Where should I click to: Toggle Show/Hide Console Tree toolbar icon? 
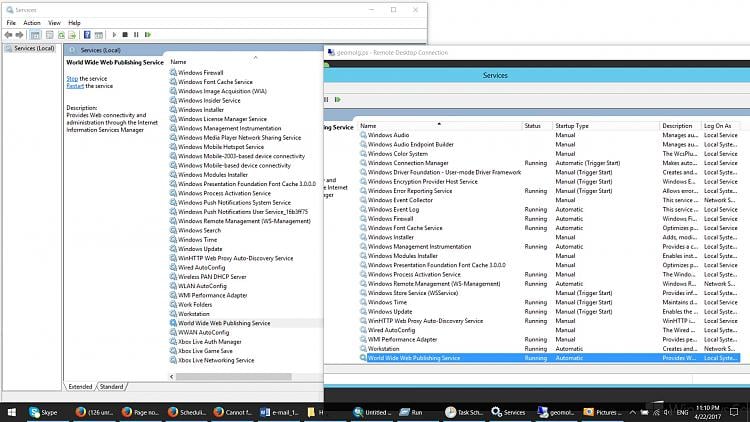[35, 35]
